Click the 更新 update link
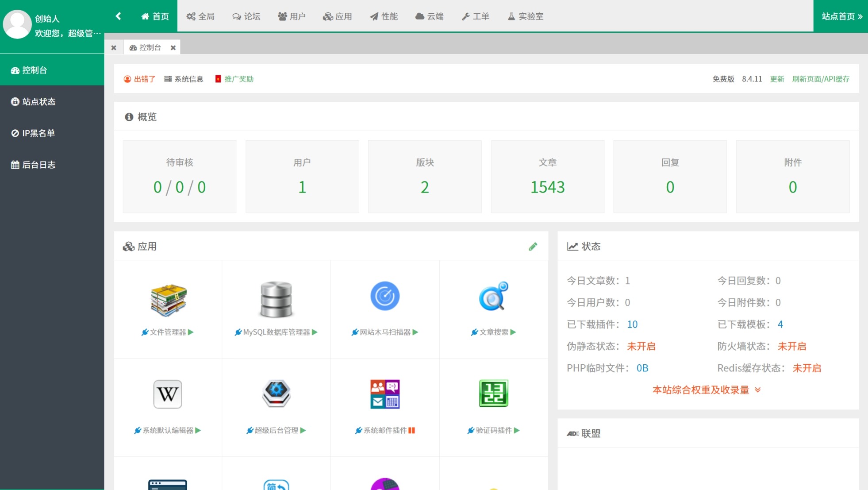This screenshot has width=868, height=490. (x=778, y=79)
